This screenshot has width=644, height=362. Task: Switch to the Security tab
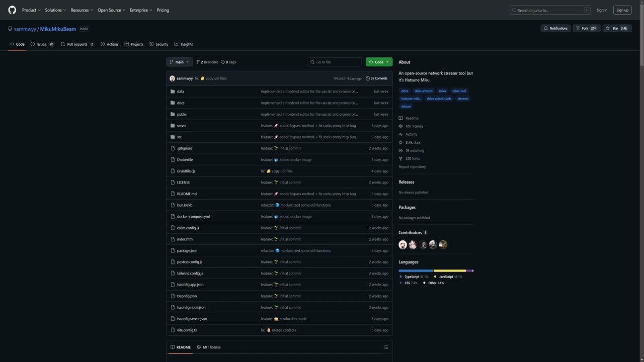coord(159,44)
